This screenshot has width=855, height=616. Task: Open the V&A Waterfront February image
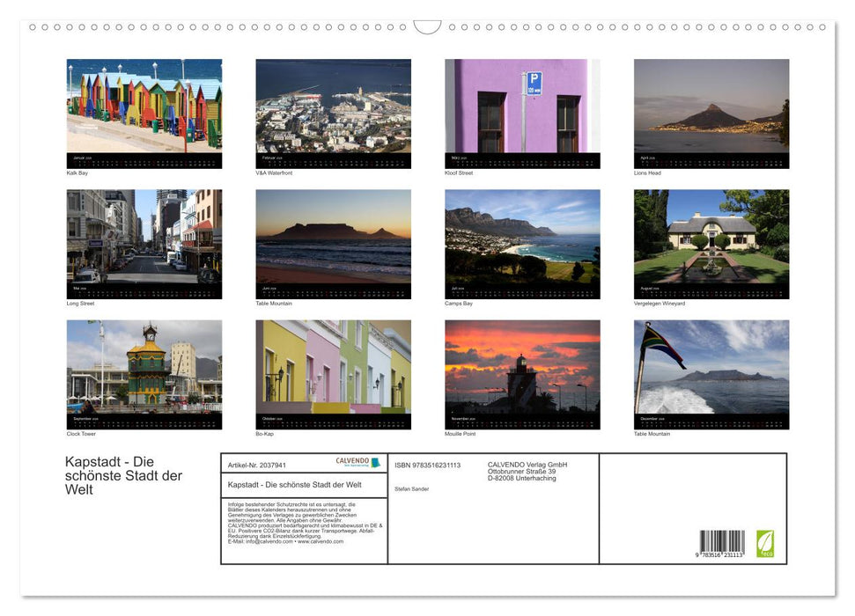(x=333, y=112)
